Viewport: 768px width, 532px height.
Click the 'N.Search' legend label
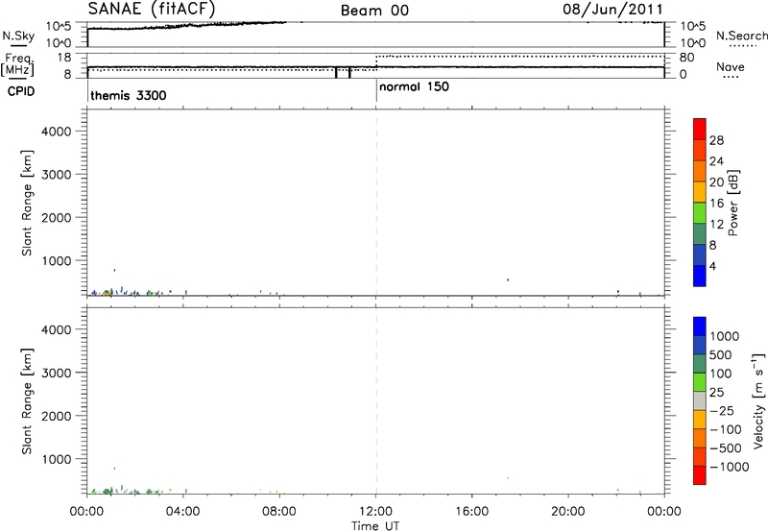(742, 36)
